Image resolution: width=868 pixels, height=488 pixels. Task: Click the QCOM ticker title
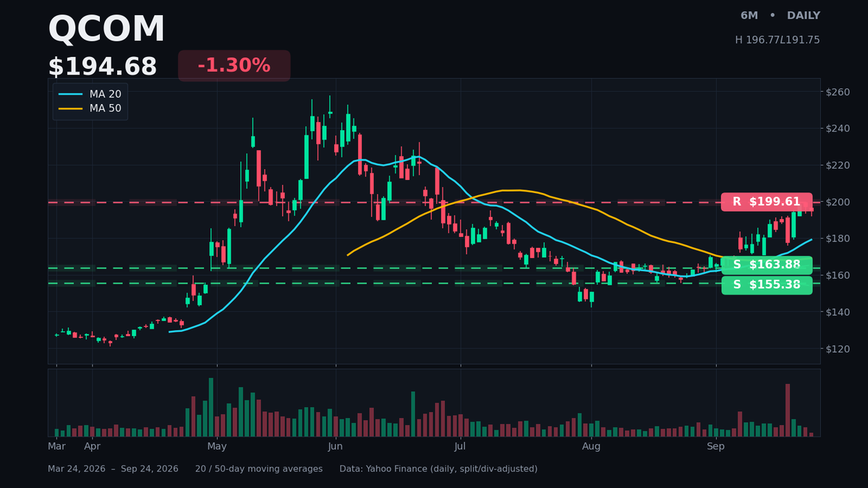tap(106, 30)
